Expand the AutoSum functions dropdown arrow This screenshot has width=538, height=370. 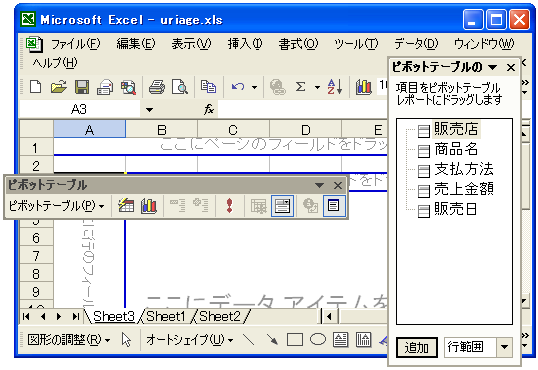point(317,87)
